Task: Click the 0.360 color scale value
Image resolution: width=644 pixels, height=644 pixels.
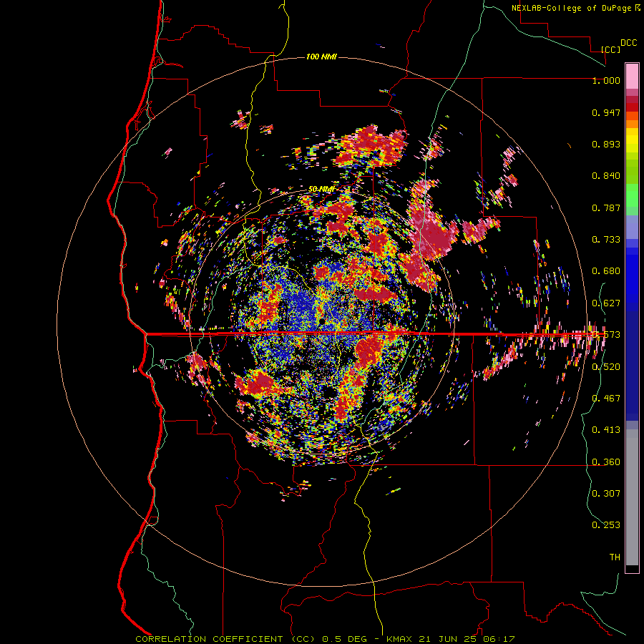Action: point(606,462)
